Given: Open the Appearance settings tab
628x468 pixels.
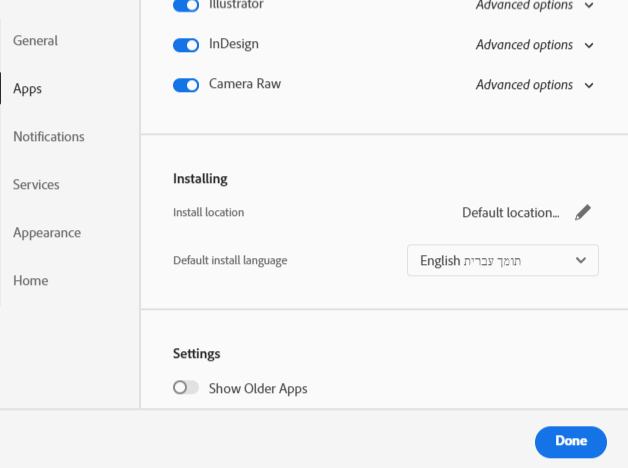Looking at the screenshot, I should [47, 233].
